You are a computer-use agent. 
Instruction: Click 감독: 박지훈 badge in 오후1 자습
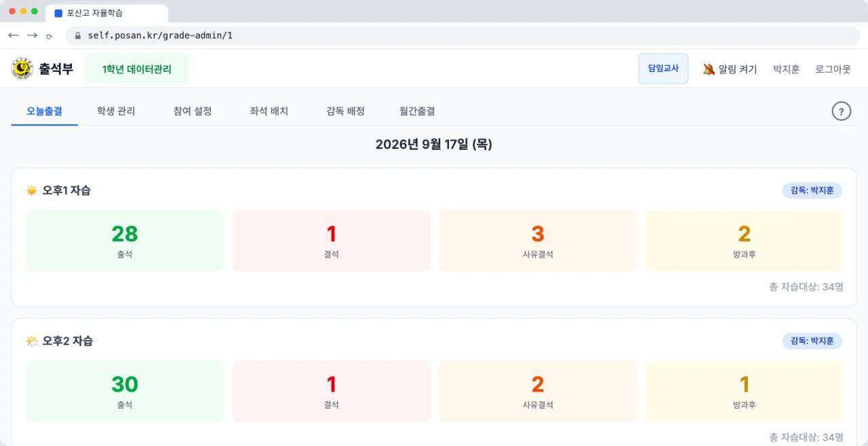[812, 191]
